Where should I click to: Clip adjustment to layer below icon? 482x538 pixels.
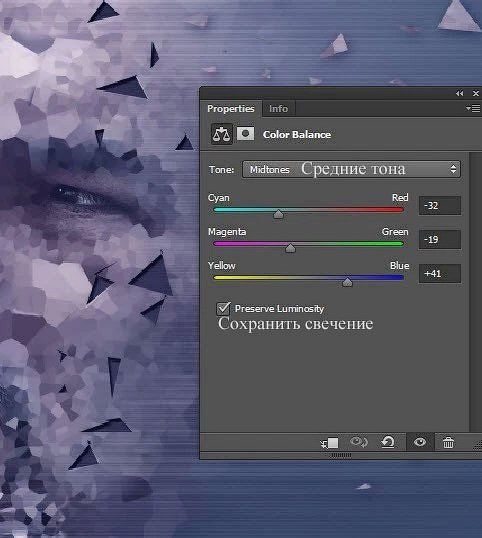click(x=329, y=443)
